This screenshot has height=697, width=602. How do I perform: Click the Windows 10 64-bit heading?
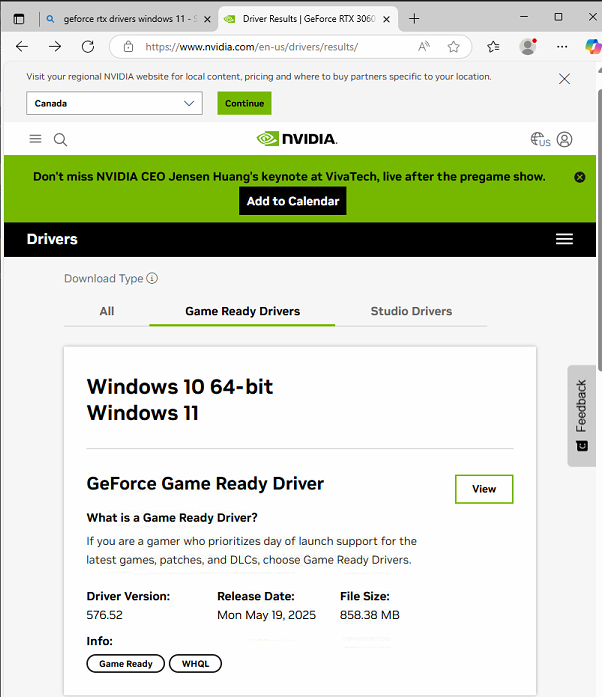tap(180, 387)
